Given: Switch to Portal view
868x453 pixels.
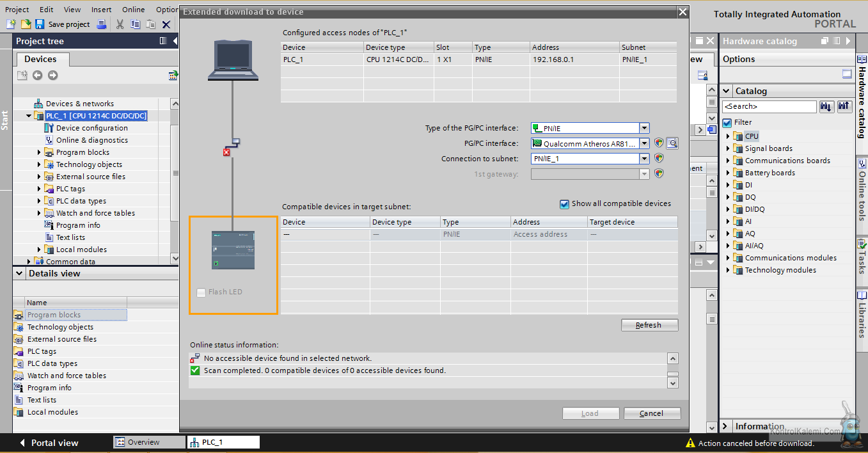Looking at the screenshot, I should [49, 443].
